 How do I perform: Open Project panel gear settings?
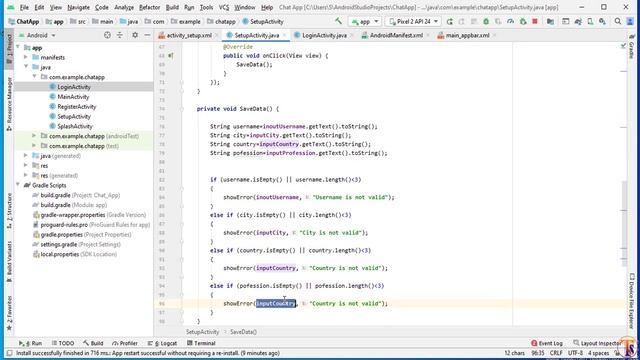pos(135,36)
